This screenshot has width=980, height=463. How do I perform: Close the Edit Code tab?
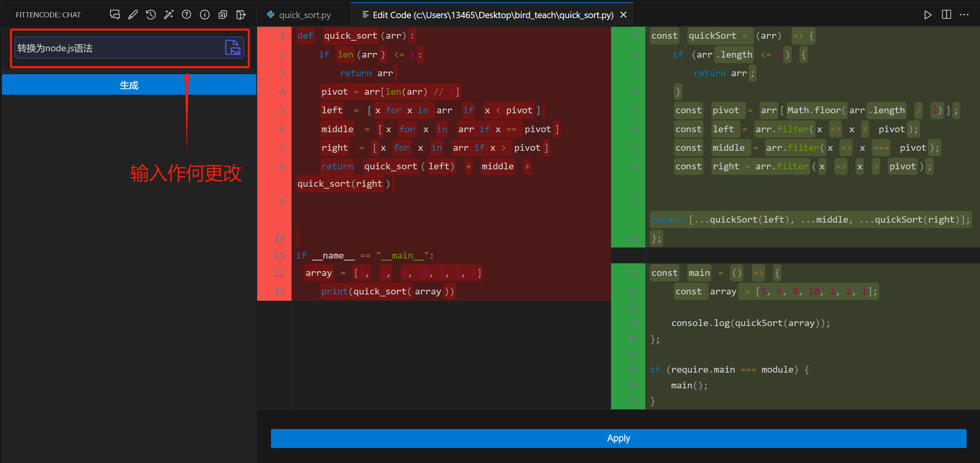click(623, 15)
